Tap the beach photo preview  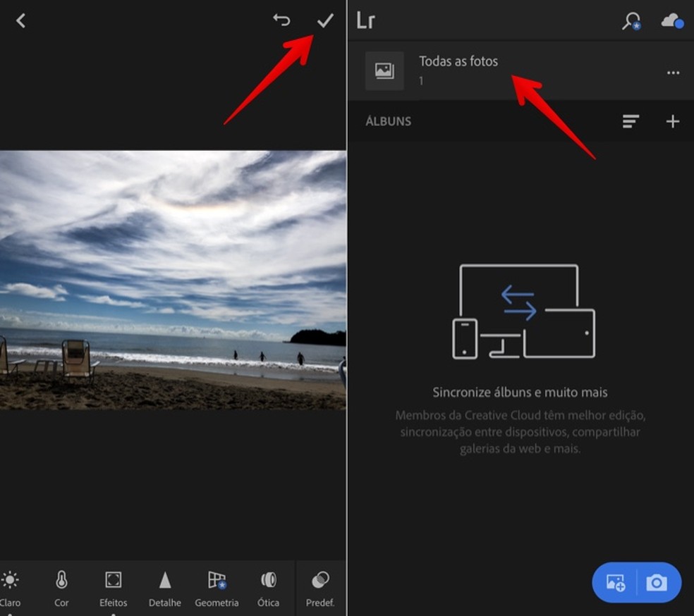click(173, 280)
